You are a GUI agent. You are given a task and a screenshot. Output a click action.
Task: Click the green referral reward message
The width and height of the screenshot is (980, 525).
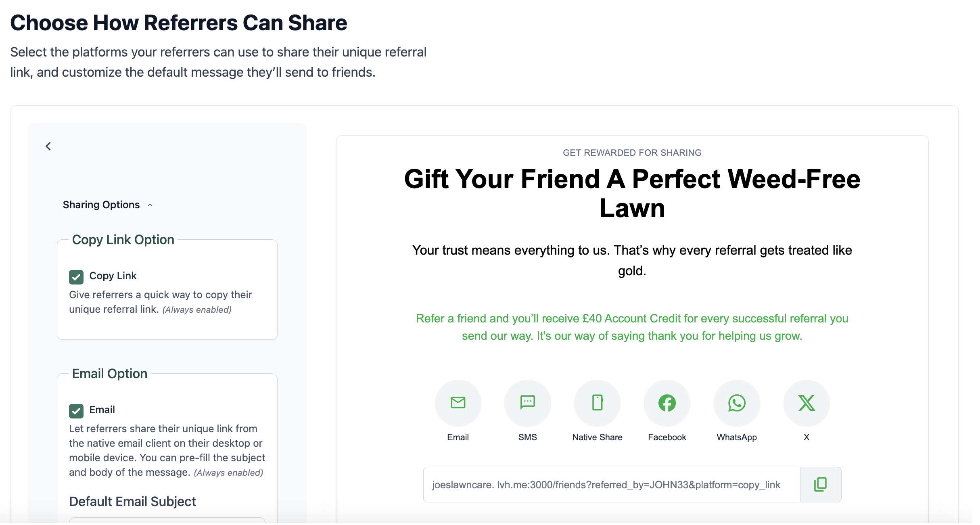pyautogui.click(x=632, y=327)
